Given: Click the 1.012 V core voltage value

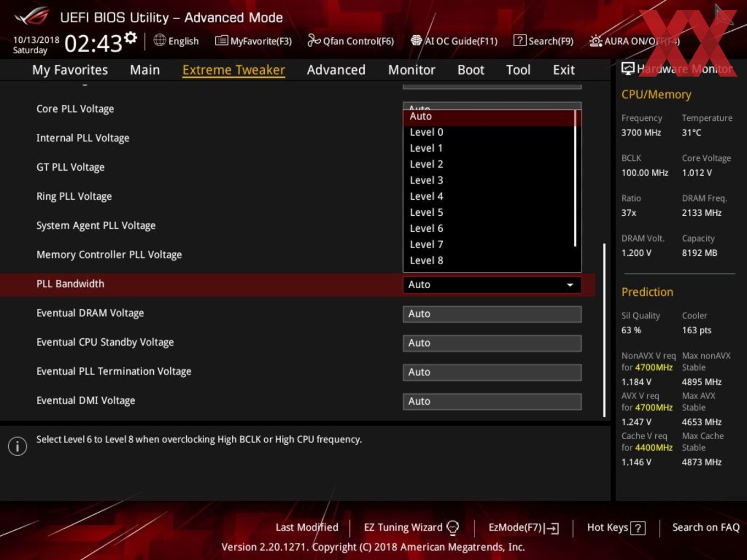Looking at the screenshot, I should point(696,172).
